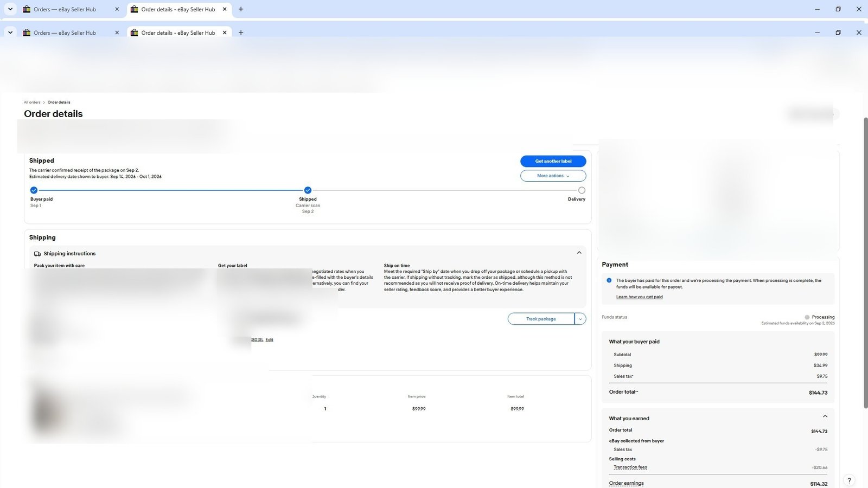Click Shipped checkmark on progress tracker
Image resolution: width=868 pixels, height=488 pixels.
click(308, 190)
